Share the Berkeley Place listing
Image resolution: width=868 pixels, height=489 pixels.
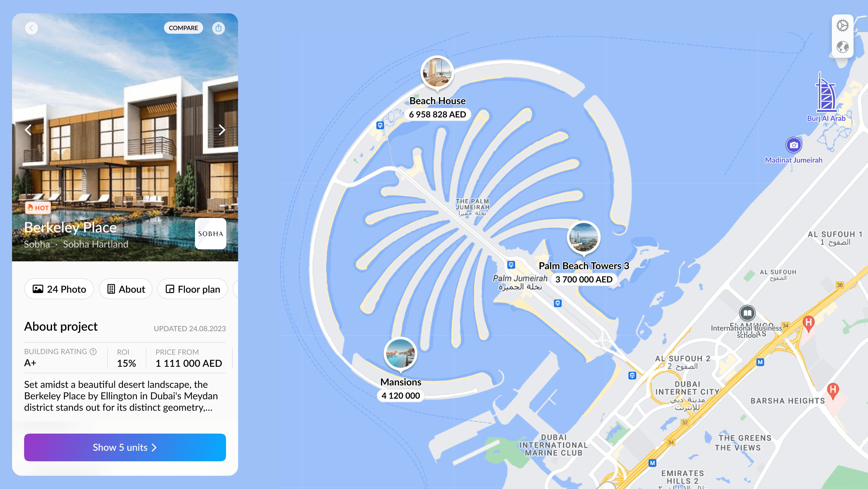[x=218, y=28]
